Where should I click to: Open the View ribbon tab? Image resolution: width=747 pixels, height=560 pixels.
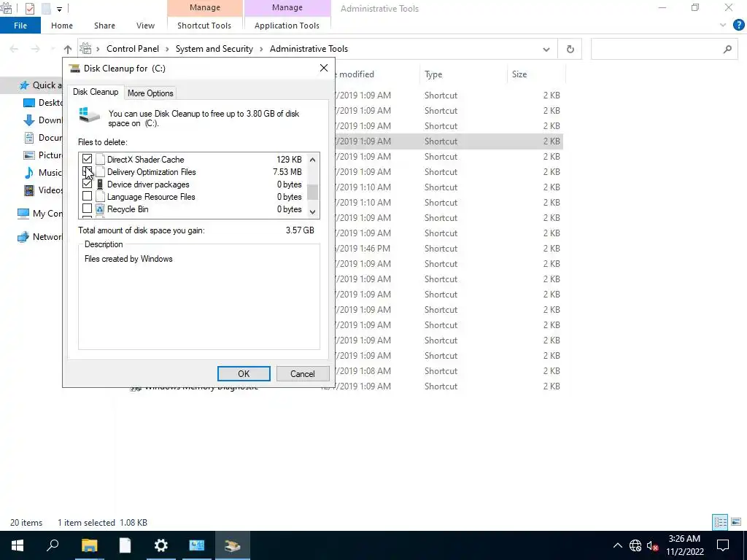(145, 26)
